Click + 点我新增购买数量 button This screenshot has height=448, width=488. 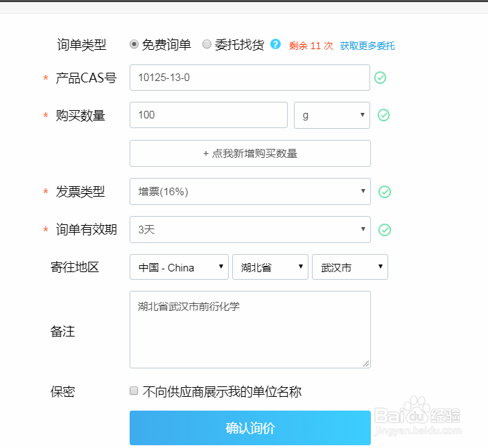pyautogui.click(x=250, y=153)
